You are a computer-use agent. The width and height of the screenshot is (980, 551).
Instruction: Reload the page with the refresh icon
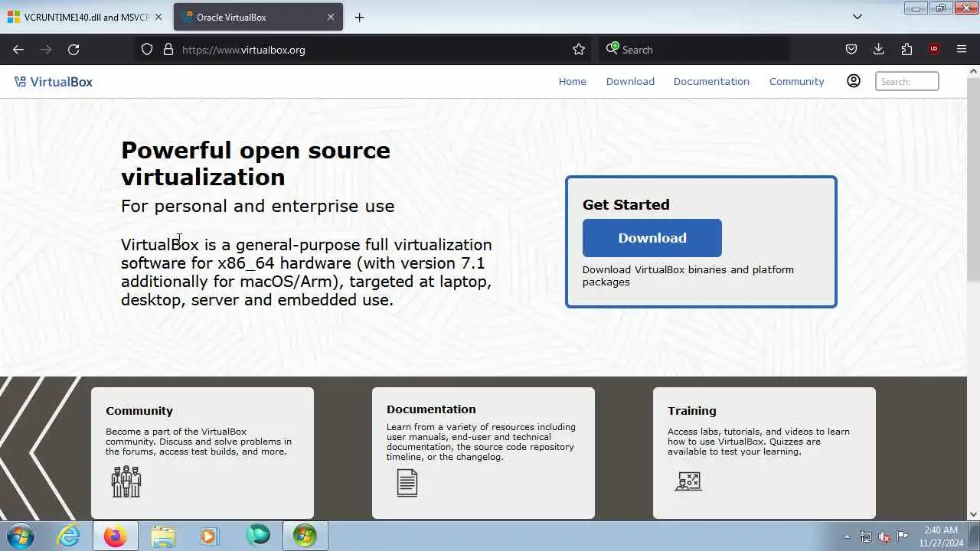tap(73, 50)
